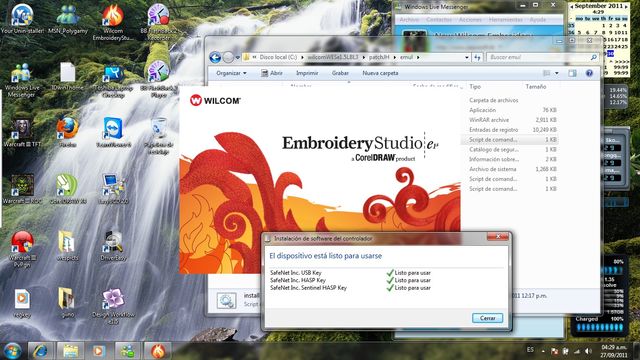Click the Disco local (C:) breadcrumb
The image size is (640, 360).
click(x=278, y=58)
